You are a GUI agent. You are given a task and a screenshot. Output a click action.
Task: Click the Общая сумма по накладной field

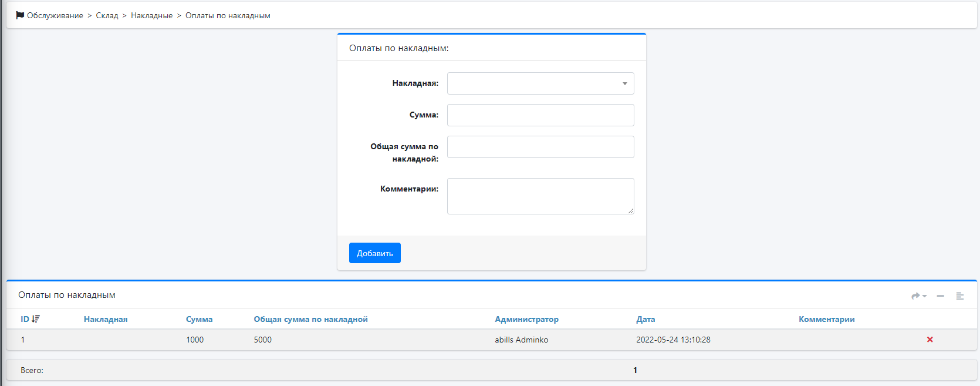pyautogui.click(x=540, y=147)
